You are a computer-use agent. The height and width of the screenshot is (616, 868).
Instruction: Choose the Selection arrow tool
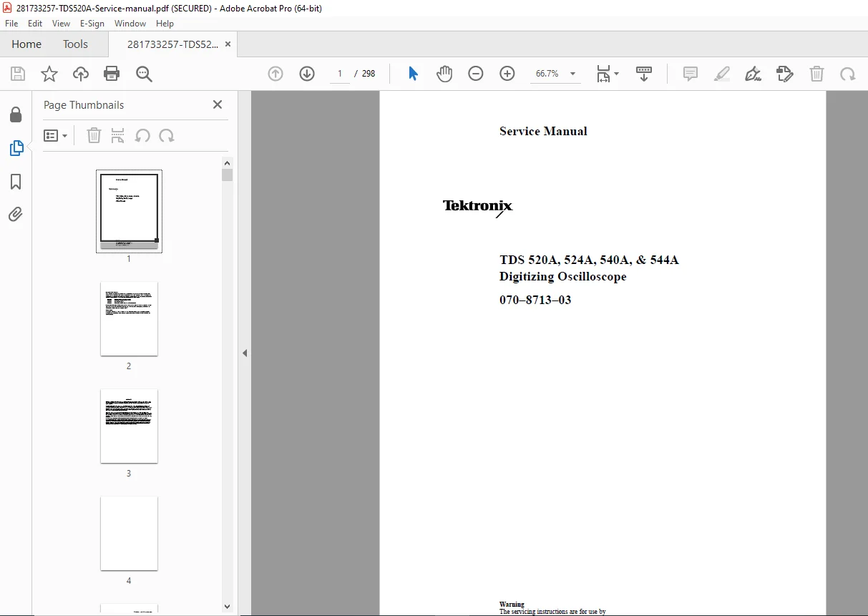pos(413,74)
